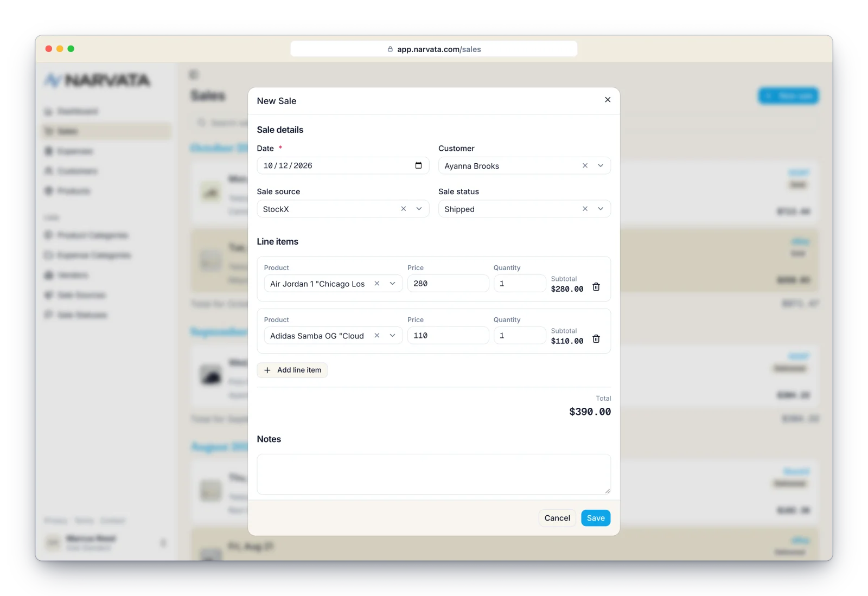Clear the Ayanna Brooks customer selection
Screen dimensions: 868x596
pyautogui.click(x=585, y=165)
